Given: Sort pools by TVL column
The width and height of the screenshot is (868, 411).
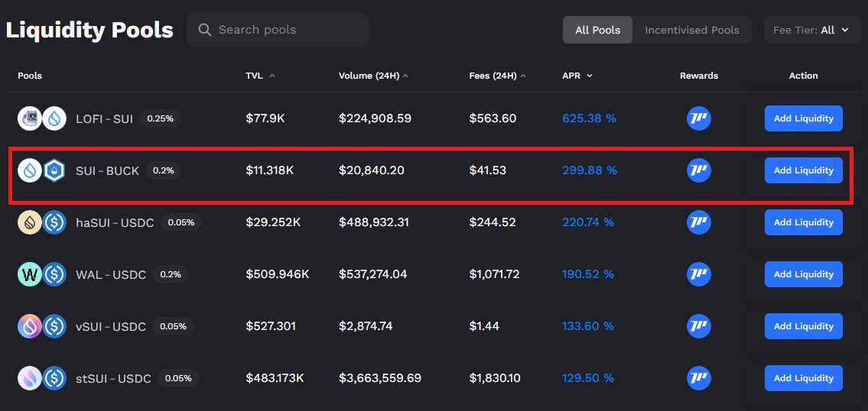Looking at the screenshot, I should 260,76.
